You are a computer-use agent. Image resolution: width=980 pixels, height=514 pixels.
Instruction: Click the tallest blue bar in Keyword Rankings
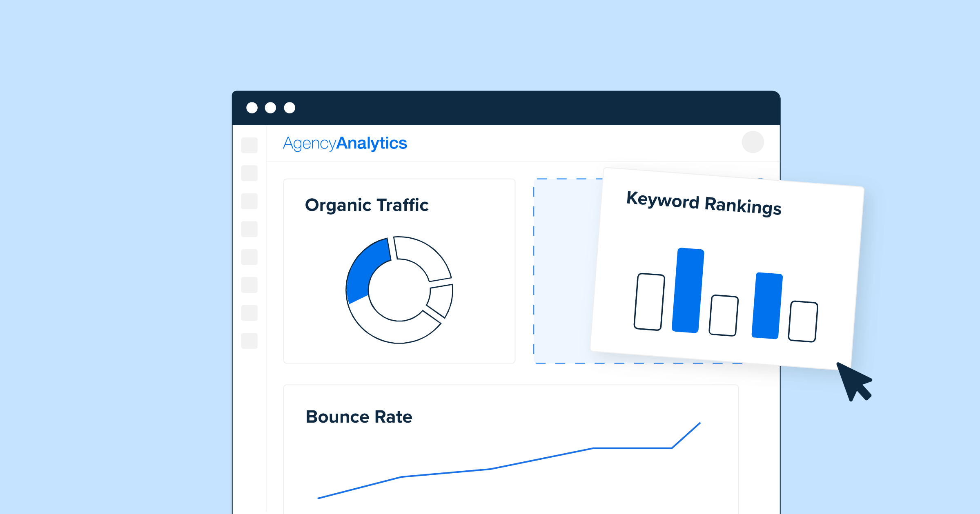688,290
